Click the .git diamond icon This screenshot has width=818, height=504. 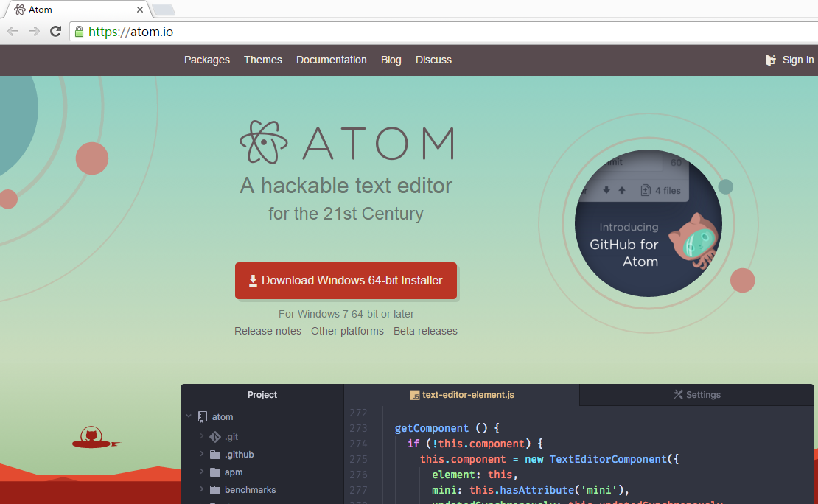(x=215, y=437)
